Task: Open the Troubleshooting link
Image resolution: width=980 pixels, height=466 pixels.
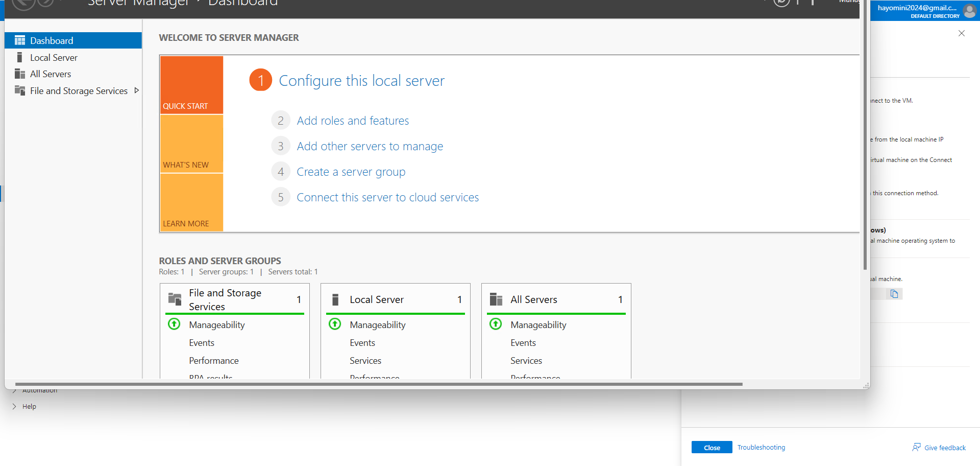Action: [761, 447]
